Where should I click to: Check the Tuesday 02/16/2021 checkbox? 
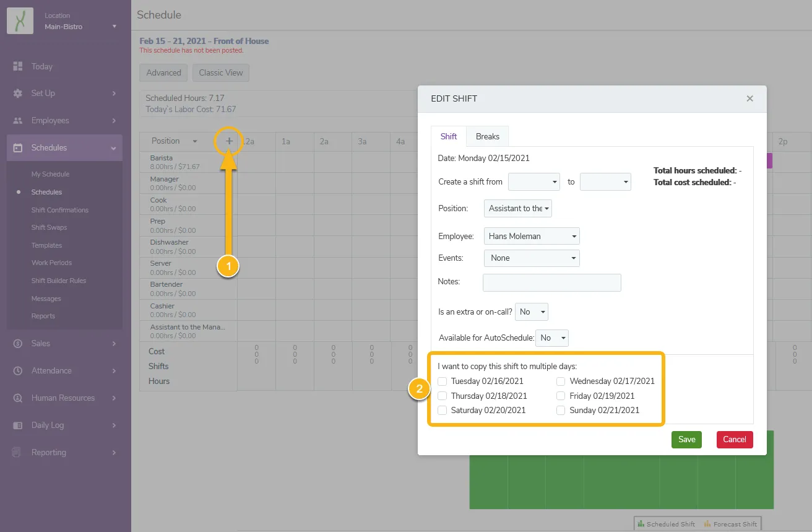pos(442,382)
